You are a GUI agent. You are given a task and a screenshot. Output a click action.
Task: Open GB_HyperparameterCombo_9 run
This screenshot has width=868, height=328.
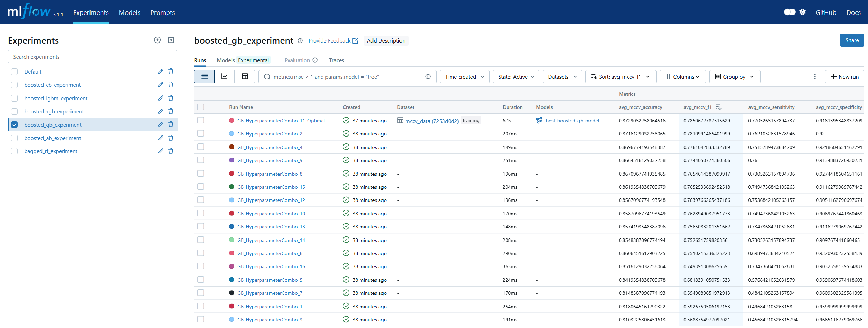click(270, 160)
